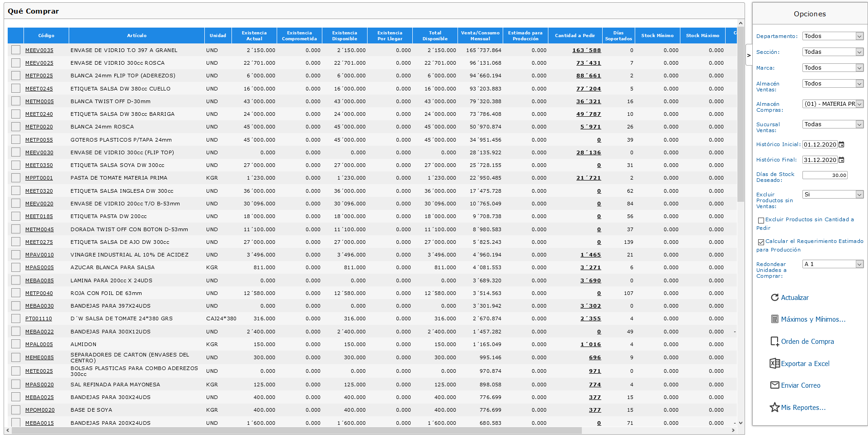Open Máximos y Mínimos calculator icon

click(x=774, y=319)
